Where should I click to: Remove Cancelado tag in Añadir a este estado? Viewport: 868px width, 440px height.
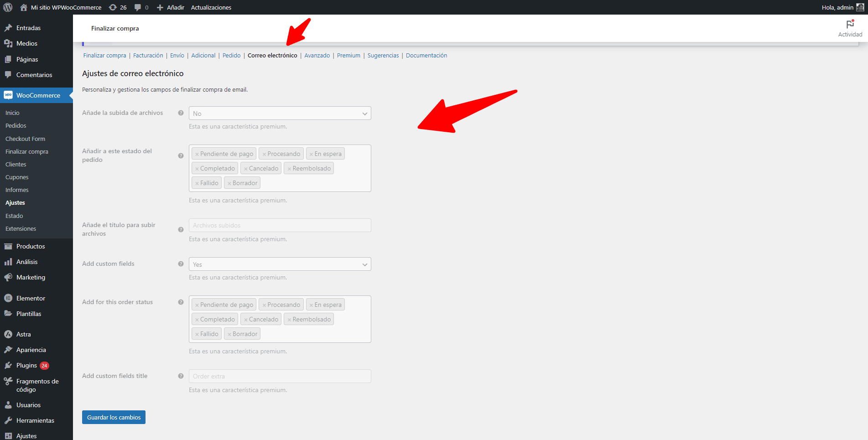[246, 169]
